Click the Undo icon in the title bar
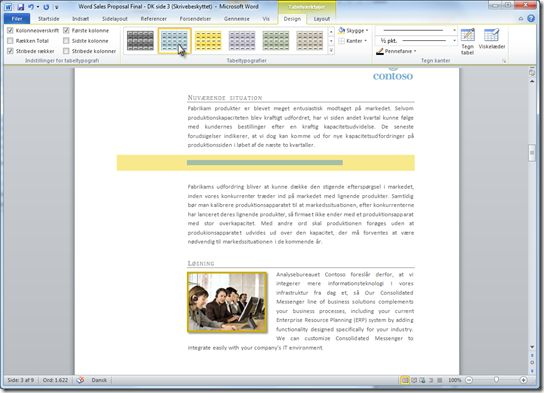The width and height of the screenshot is (544, 393). pos(31,7)
